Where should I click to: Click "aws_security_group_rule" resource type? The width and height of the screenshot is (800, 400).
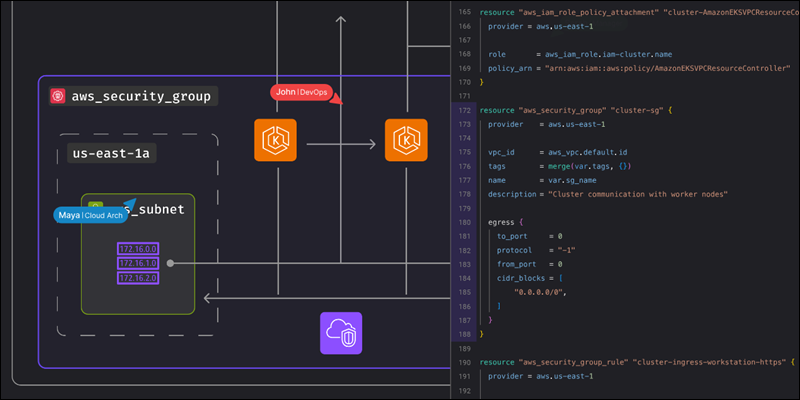pyautogui.click(x=572, y=362)
